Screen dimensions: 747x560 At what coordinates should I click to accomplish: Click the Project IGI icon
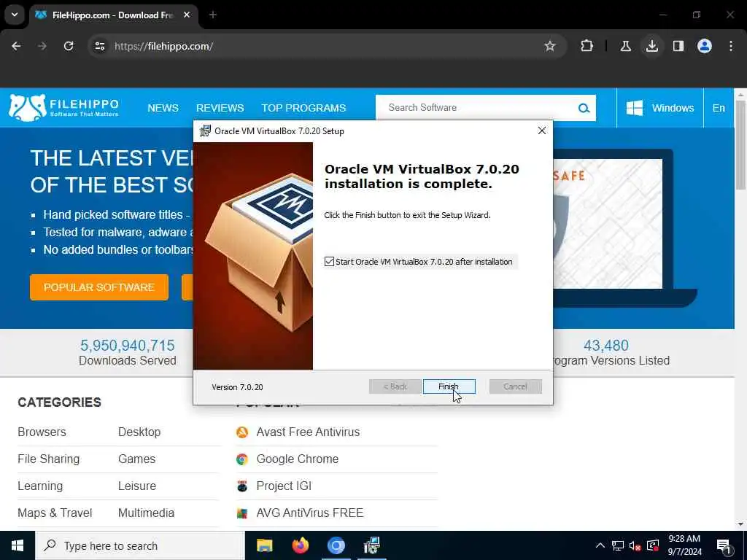click(242, 486)
